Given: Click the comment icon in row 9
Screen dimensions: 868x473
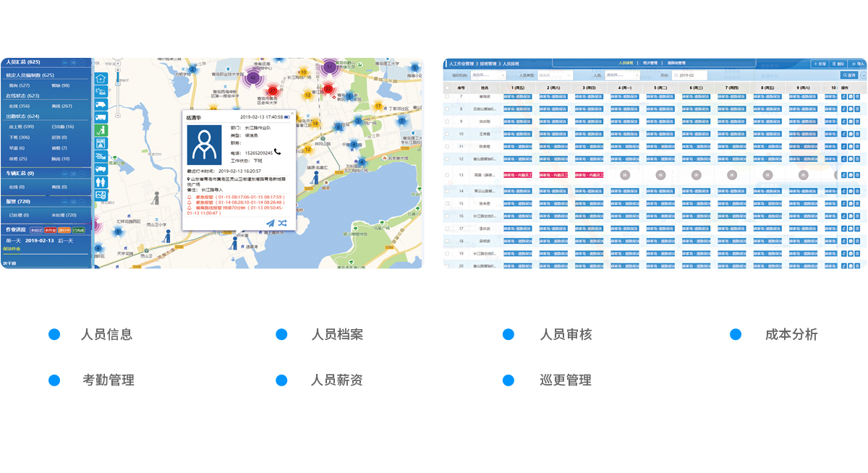Looking at the screenshot, I should 851,122.
